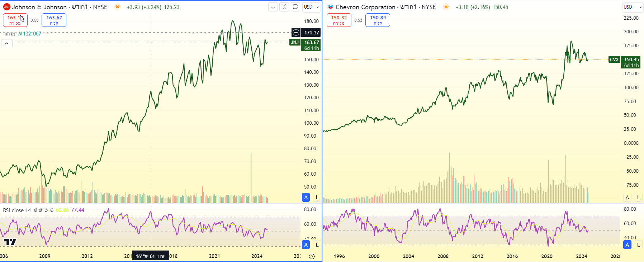Open the USD currency dropdown on JNJ chart
This screenshot has width=644, height=262.
(311, 7)
